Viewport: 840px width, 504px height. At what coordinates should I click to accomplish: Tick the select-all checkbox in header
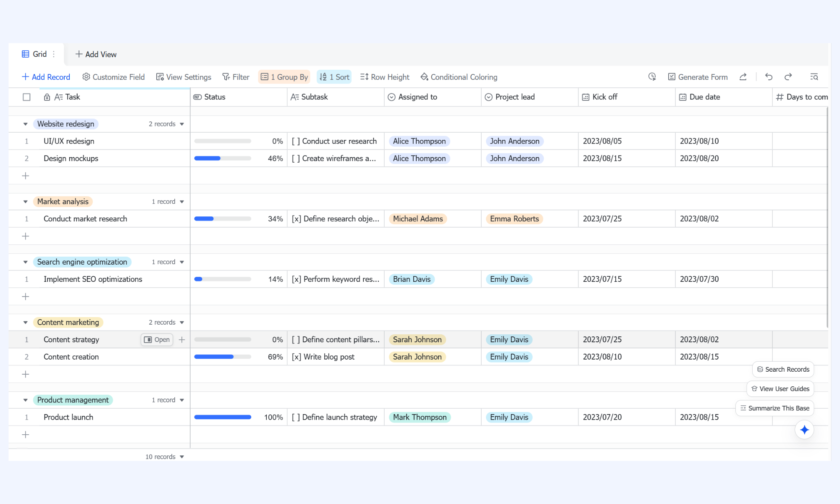point(26,97)
